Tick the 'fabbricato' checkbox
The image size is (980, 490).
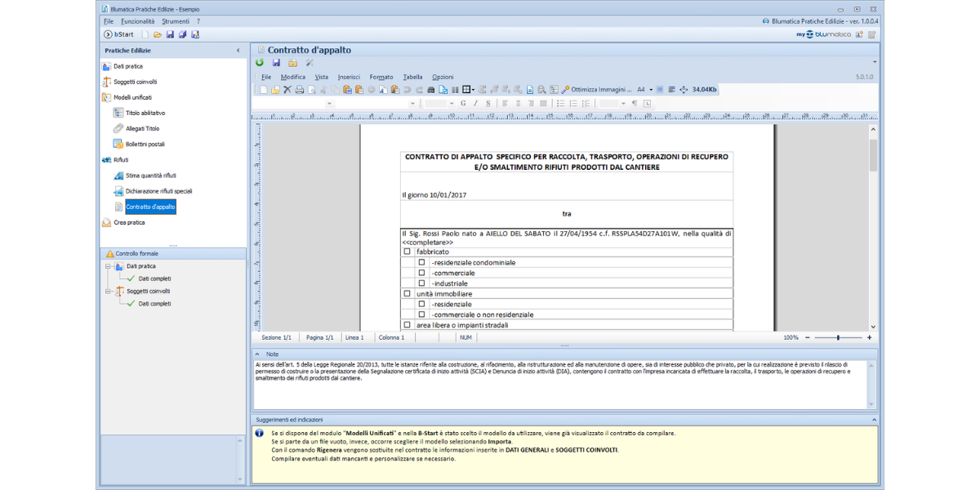[407, 252]
